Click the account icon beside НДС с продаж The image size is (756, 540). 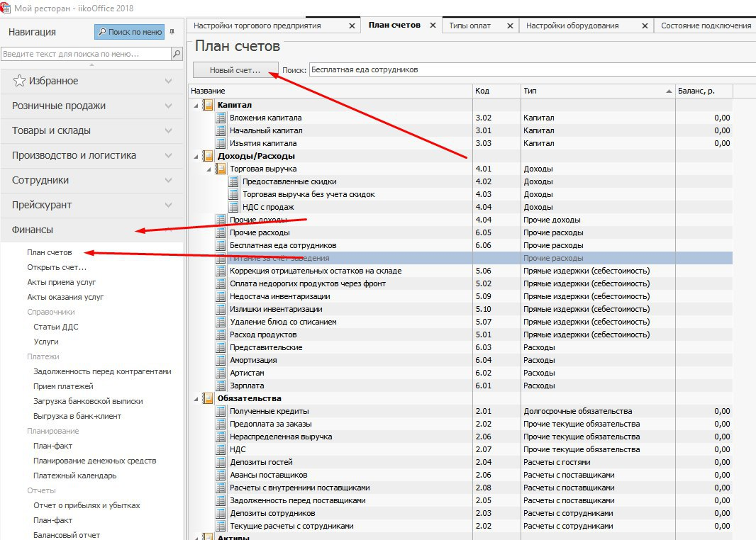(233, 207)
